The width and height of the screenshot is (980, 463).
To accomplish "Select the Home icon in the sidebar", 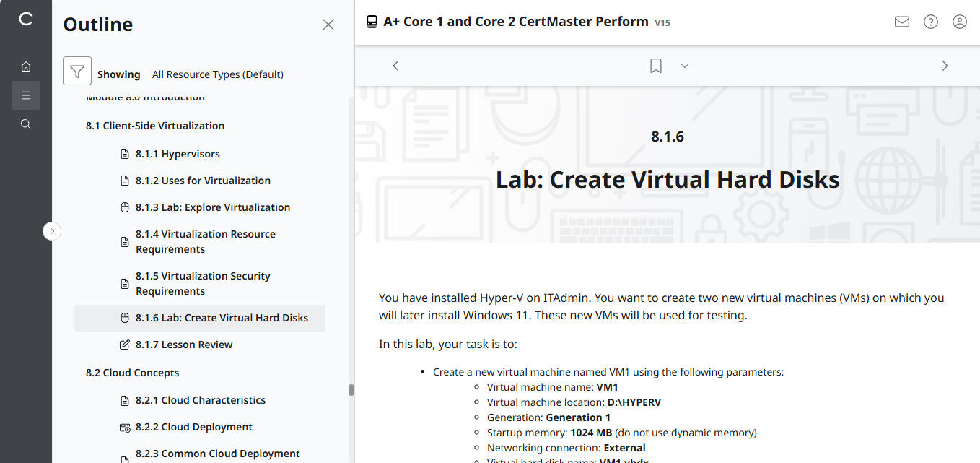I will click(26, 66).
